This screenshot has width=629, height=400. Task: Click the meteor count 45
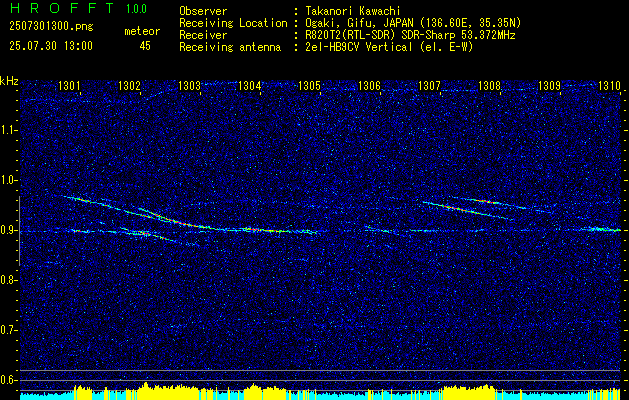(x=145, y=46)
